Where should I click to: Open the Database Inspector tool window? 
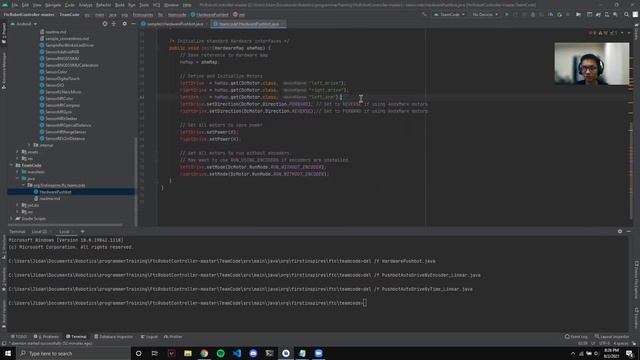[x=113, y=337]
